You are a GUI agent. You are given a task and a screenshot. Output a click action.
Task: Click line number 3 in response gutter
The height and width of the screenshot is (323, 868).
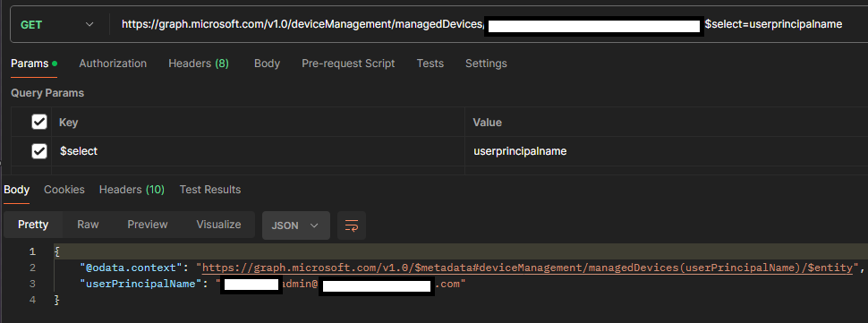pos(32,285)
